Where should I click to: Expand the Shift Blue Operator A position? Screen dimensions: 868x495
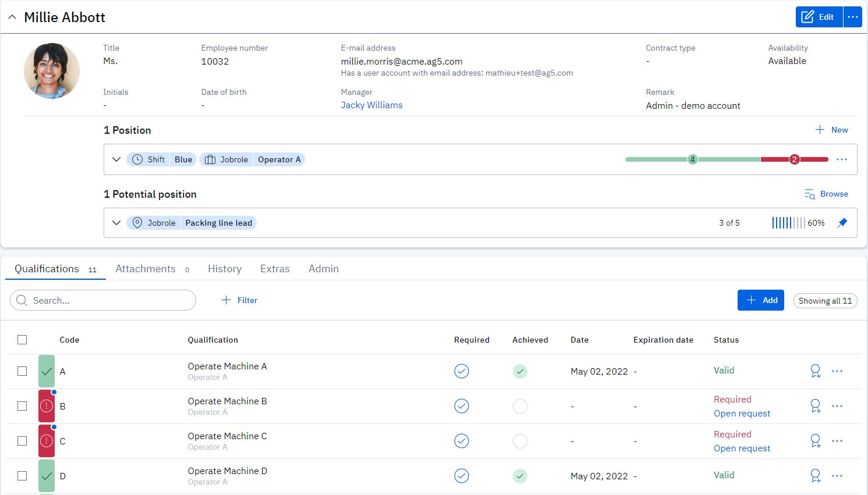coord(116,159)
